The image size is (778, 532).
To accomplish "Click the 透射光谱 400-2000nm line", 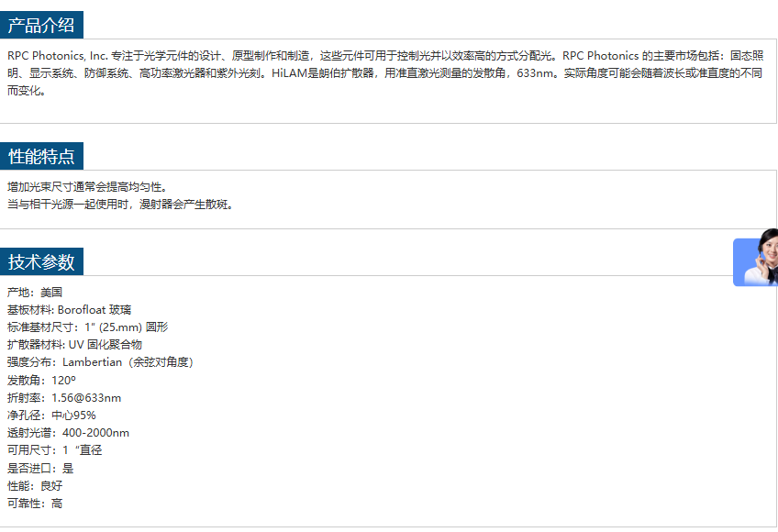I will tap(68, 433).
